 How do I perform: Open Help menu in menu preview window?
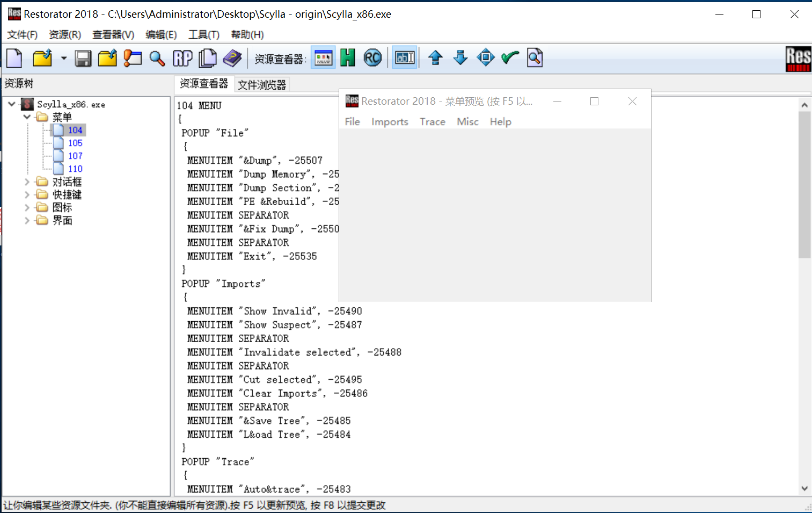pyautogui.click(x=500, y=122)
